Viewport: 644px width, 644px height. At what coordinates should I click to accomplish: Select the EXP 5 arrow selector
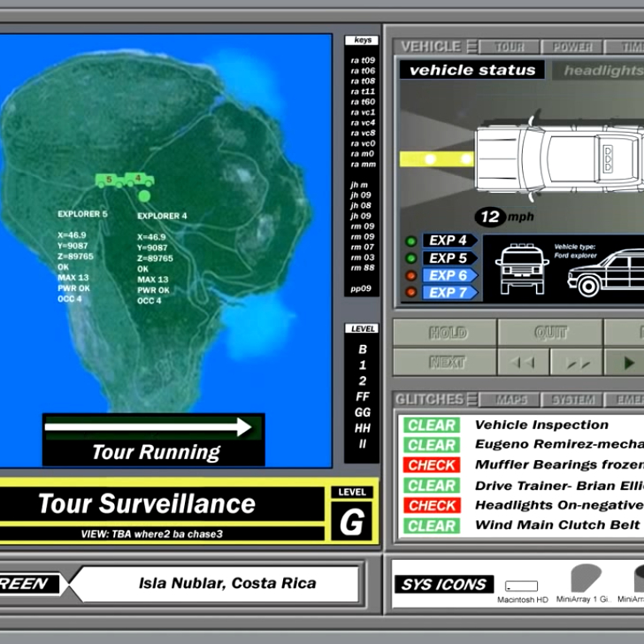click(x=450, y=258)
